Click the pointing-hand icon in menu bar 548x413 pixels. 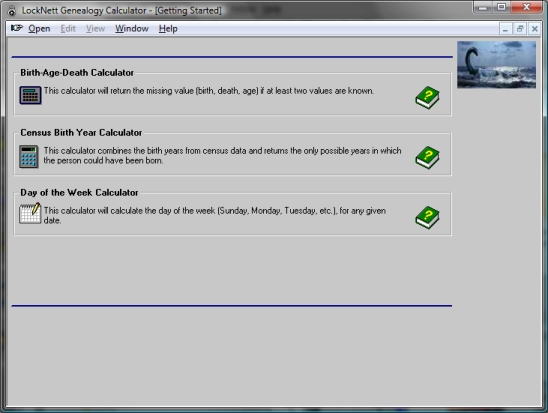(x=16, y=28)
